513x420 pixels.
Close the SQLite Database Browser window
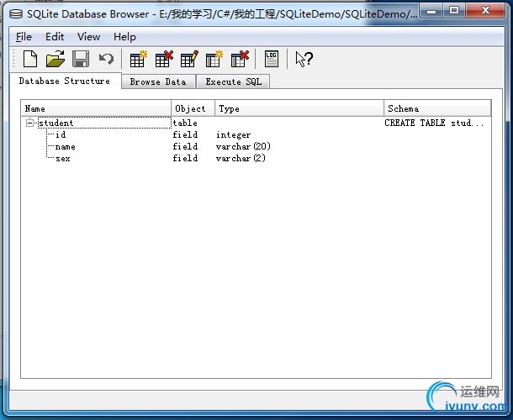point(485,11)
